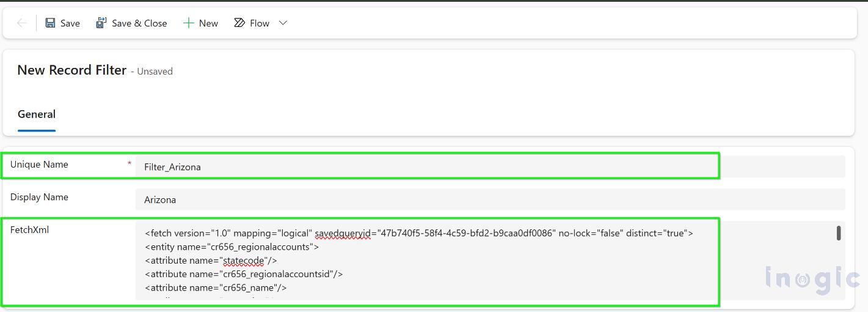Open the Flow menu label
This screenshot has height=312, width=868.
(260, 23)
